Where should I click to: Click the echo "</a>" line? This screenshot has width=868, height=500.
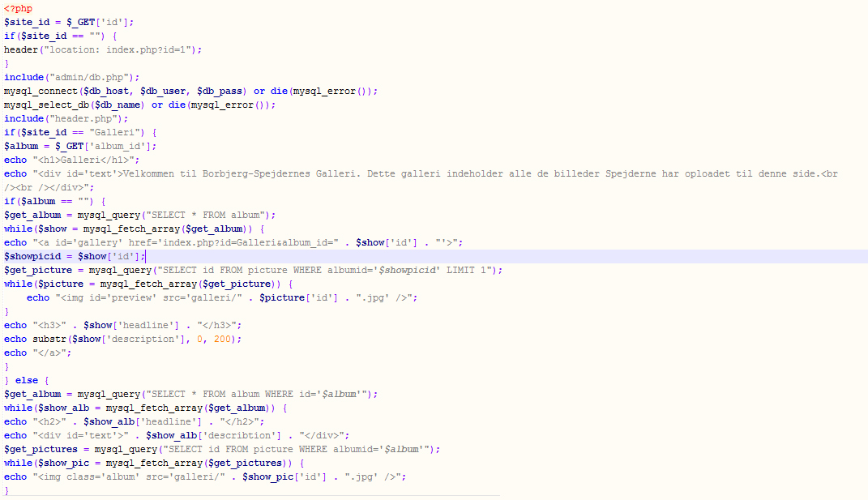[x=37, y=353]
